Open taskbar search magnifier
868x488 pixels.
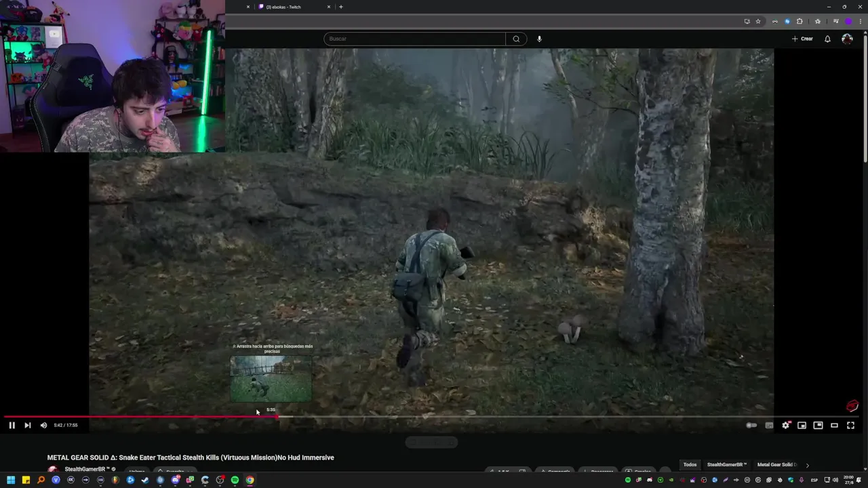tap(41, 480)
